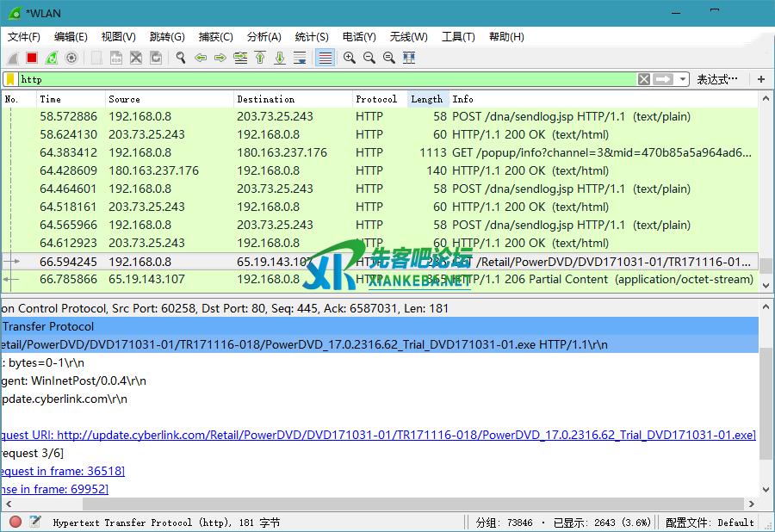Open capture options gear icon

coord(71,58)
